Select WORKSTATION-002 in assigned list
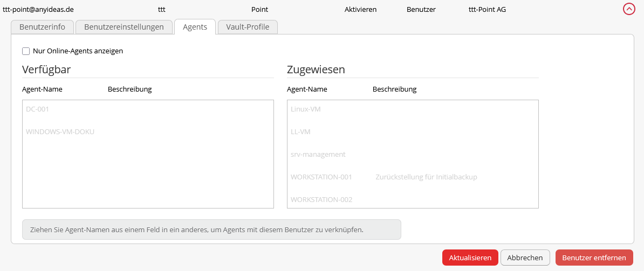The width and height of the screenshot is (644, 271). [321, 200]
